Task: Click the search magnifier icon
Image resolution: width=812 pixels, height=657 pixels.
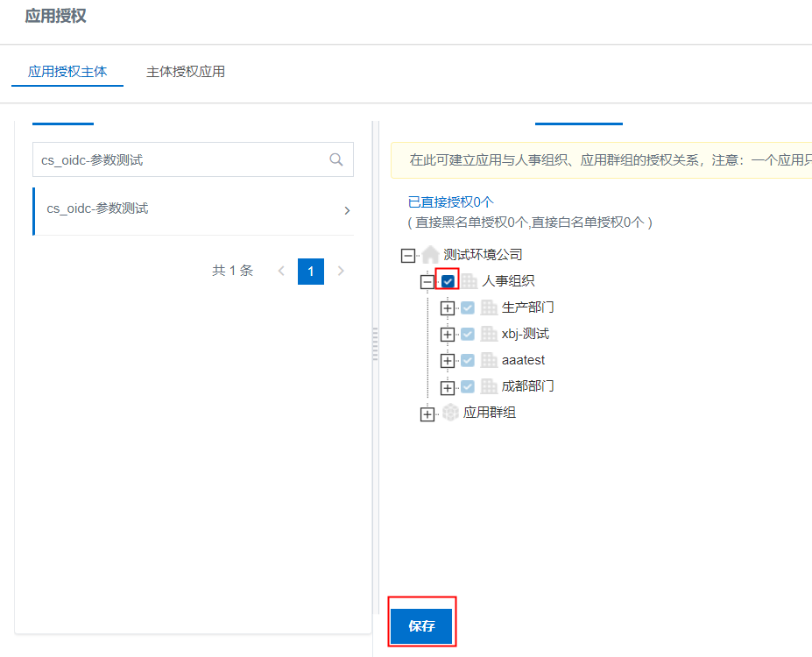Action: click(335, 159)
